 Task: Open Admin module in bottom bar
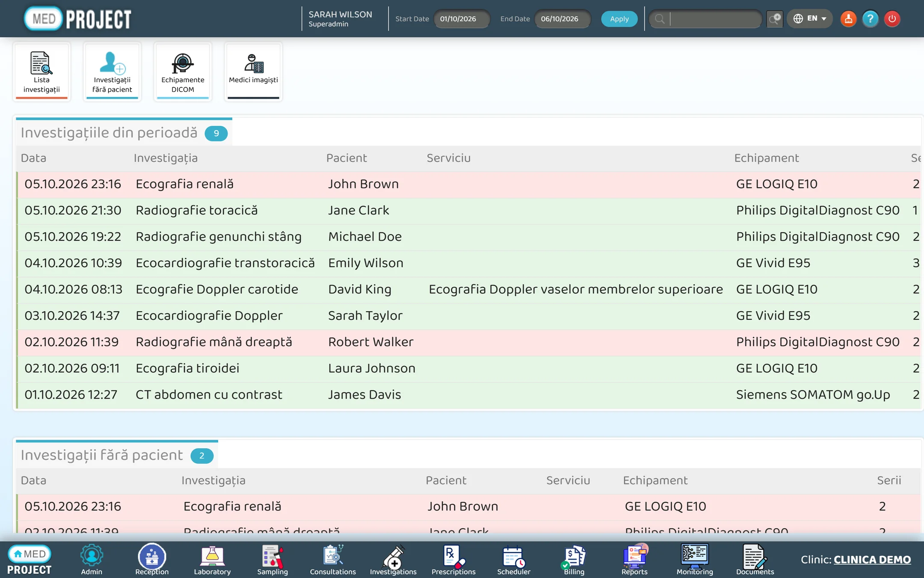(x=92, y=560)
